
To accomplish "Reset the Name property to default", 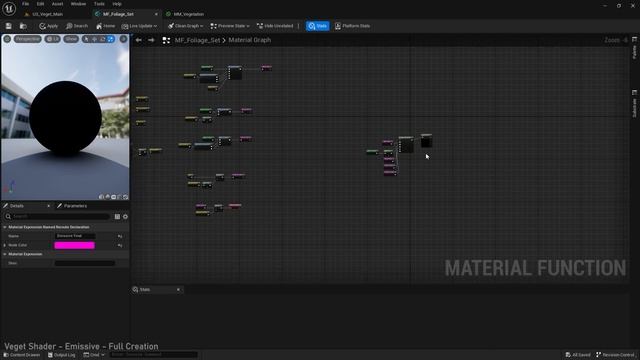I will 120,236.
